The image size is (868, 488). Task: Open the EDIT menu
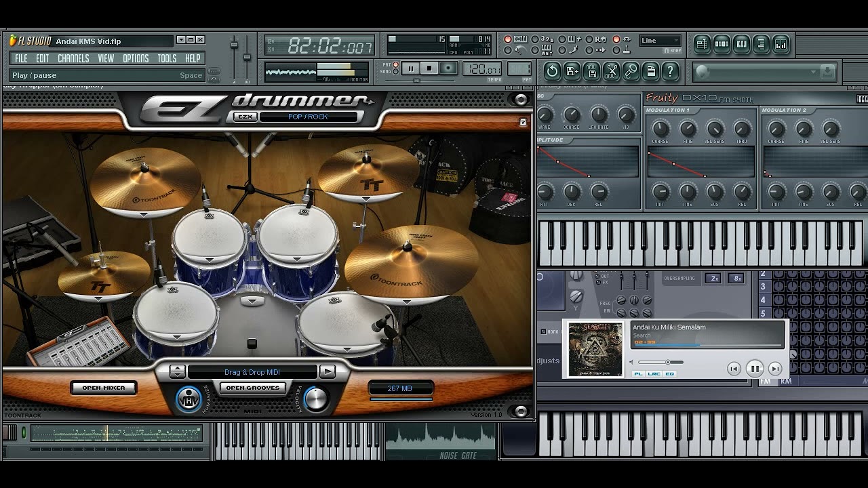pyautogui.click(x=43, y=58)
